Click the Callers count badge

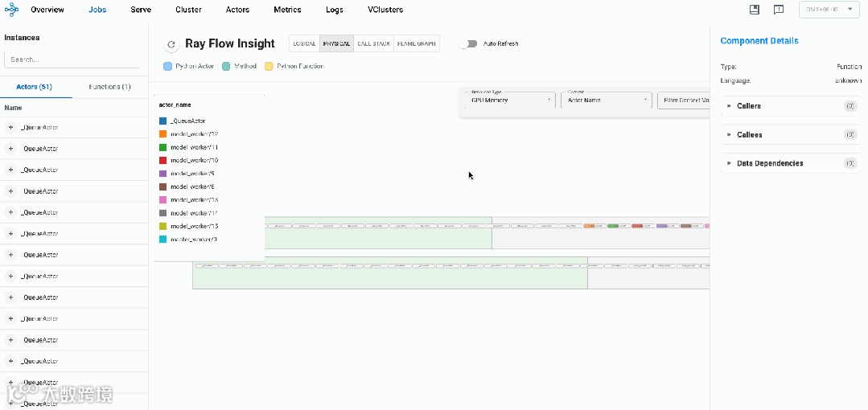point(850,105)
